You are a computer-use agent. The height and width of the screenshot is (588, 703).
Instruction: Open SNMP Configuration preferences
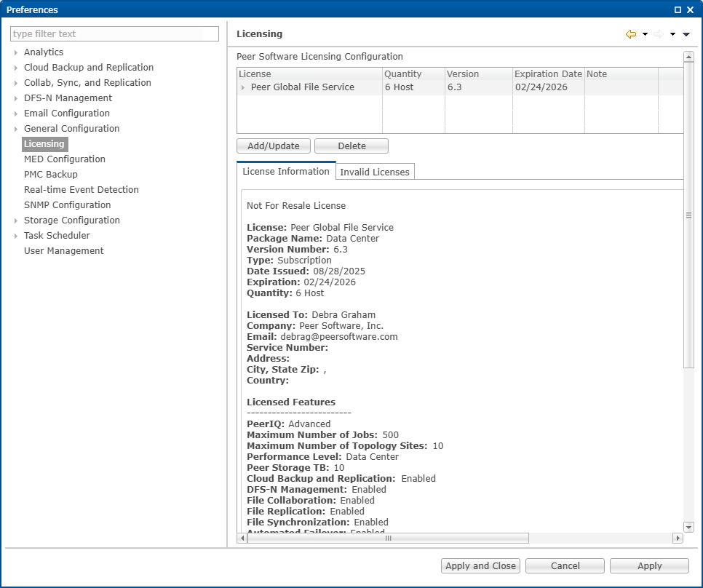(67, 204)
